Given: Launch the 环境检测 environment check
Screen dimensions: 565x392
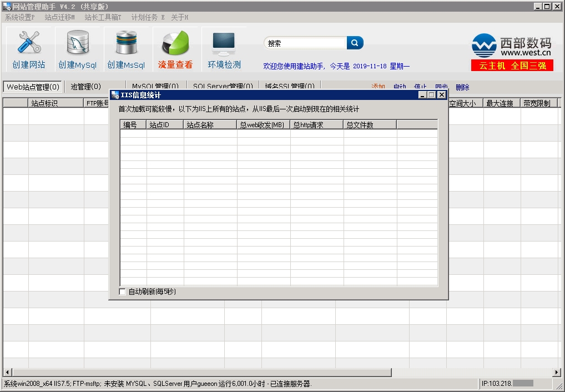Looking at the screenshot, I should click(224, 49).
